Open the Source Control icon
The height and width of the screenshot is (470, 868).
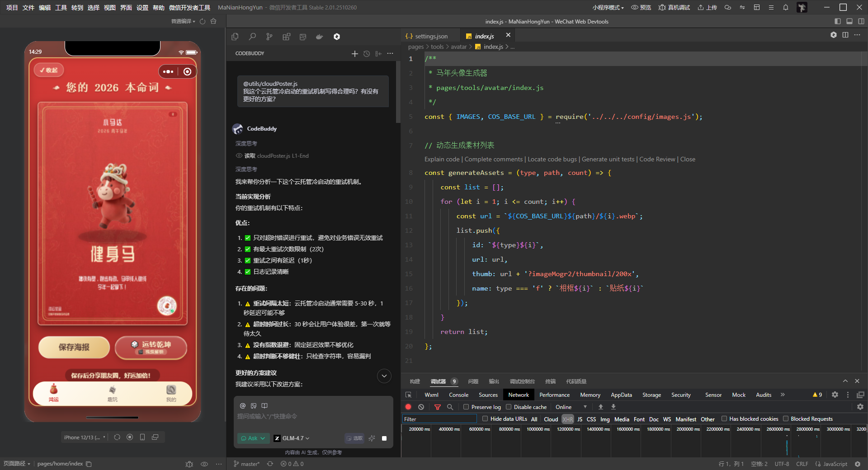click(x=269, y=37)
